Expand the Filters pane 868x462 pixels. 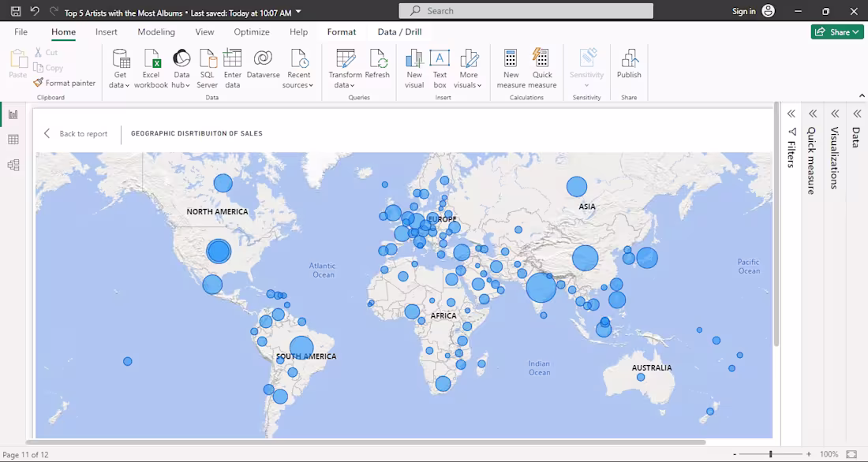(x=791, y=114)
